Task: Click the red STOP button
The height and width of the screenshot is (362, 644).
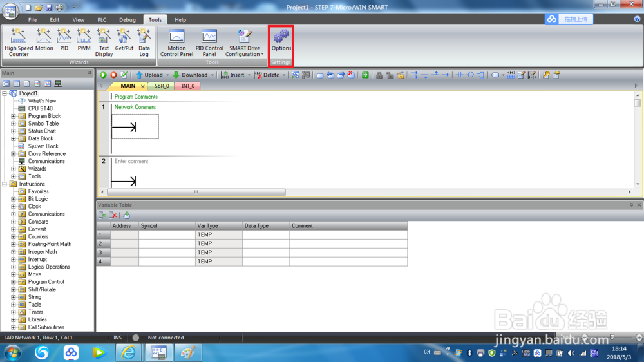Action: click(113, 75)
